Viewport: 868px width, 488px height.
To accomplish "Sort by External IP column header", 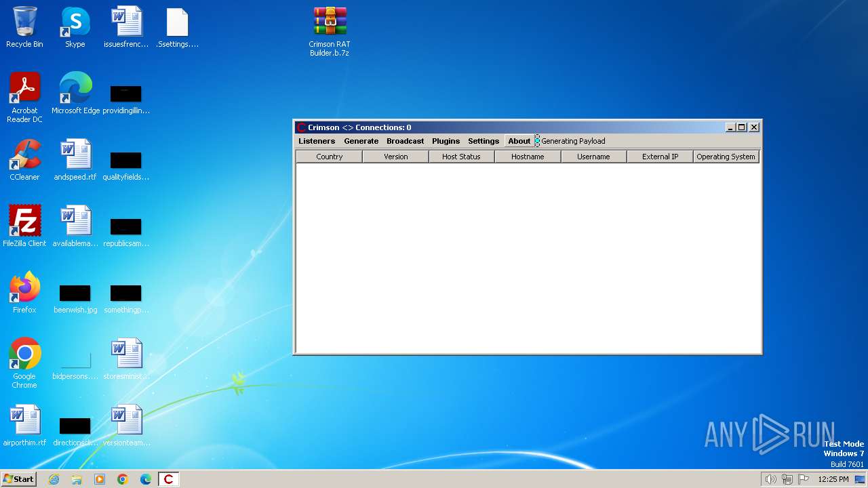I will (660, 157).
